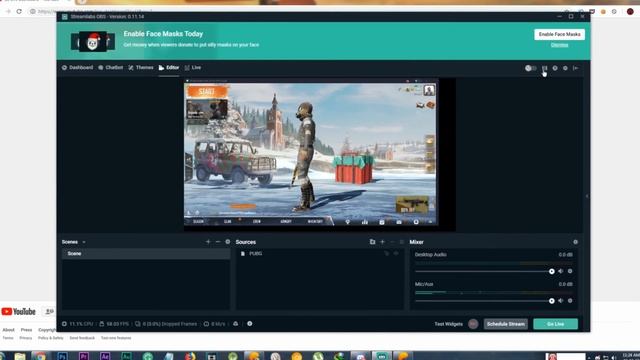Click the Enable Face Masks button
The image size is (640, 360).
pos(559,34)
